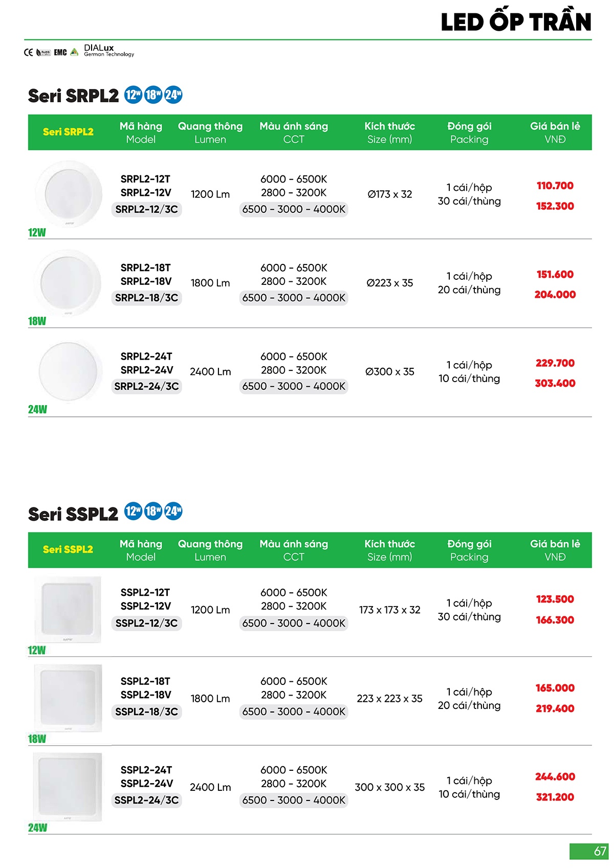Select the 18W badge beside Seri SSPL2
The height and width of the screenshot is (868, 614).
(x=153, y=511)
